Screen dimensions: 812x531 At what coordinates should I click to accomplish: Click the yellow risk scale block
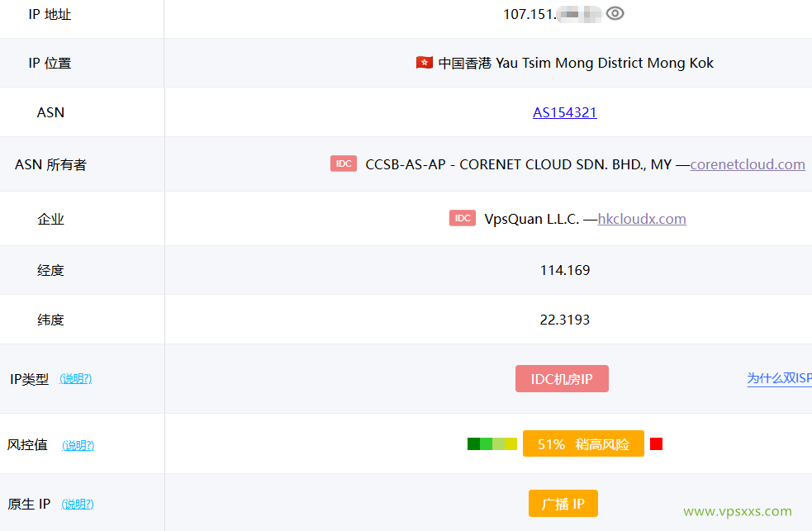point(510,444)
